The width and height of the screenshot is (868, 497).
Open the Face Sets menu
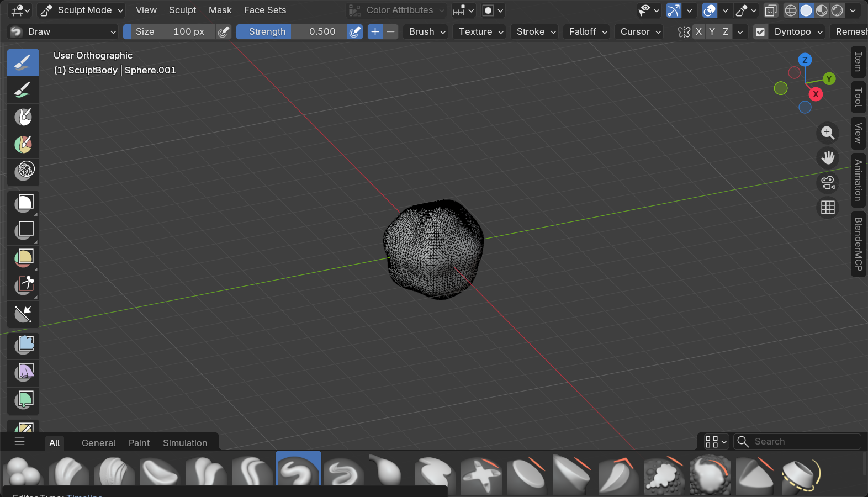(265, 10)
